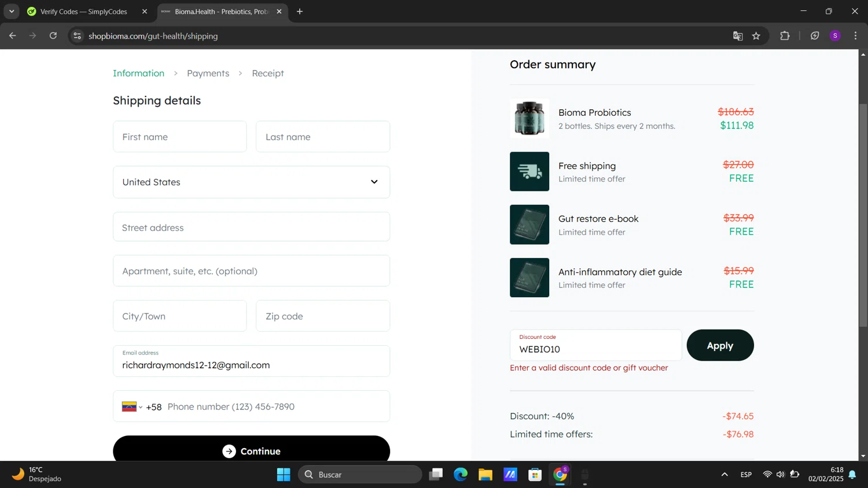Click the weather widget showing 16°C
The height and width of the screenshot is (488, 868).
click(37, 475)
